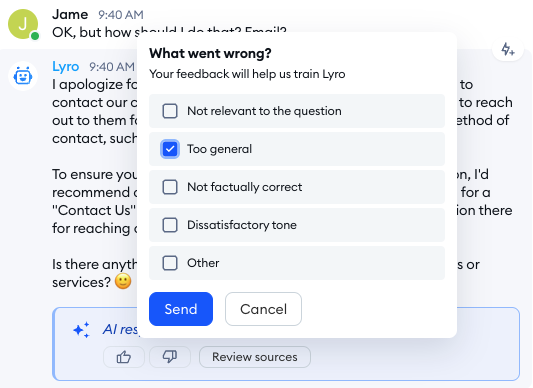Click the sparkle AI response icon
This screenshot has width=533, height=388.
(x=82, y=330)
